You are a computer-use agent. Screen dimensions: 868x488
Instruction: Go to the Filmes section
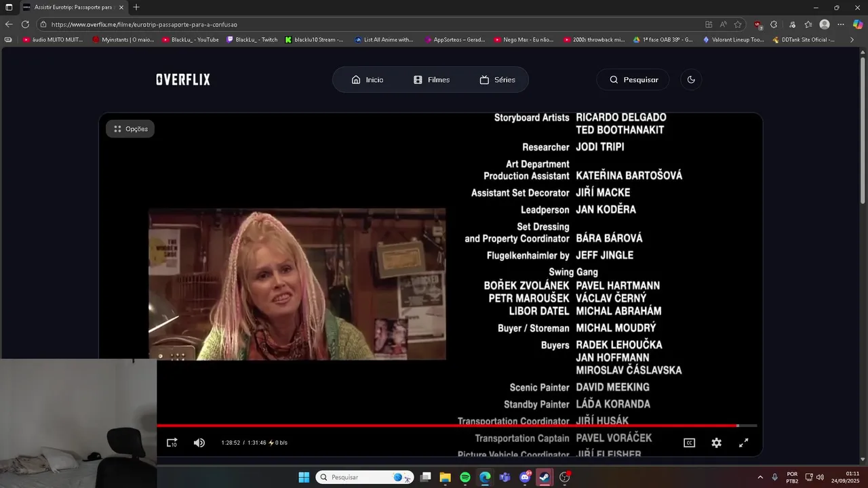click(x=432, y=79)
